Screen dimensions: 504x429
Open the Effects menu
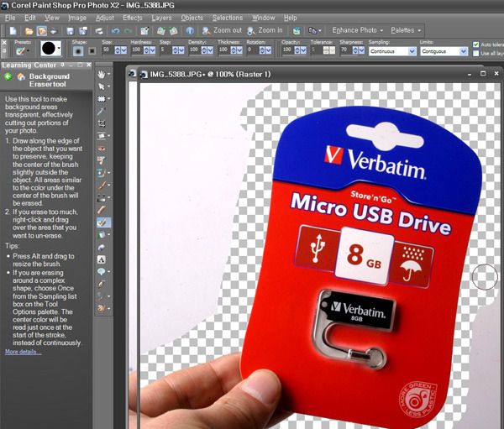coord(133,18)
